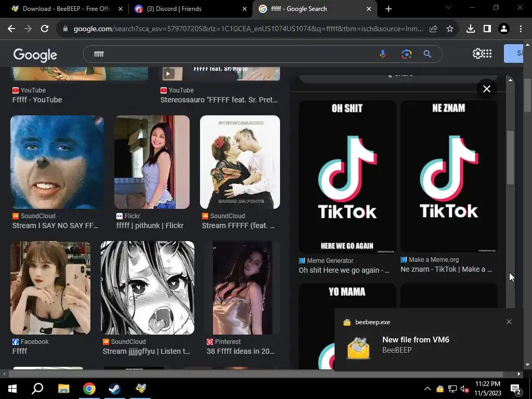Open Google apps grid

coord(487,54)
